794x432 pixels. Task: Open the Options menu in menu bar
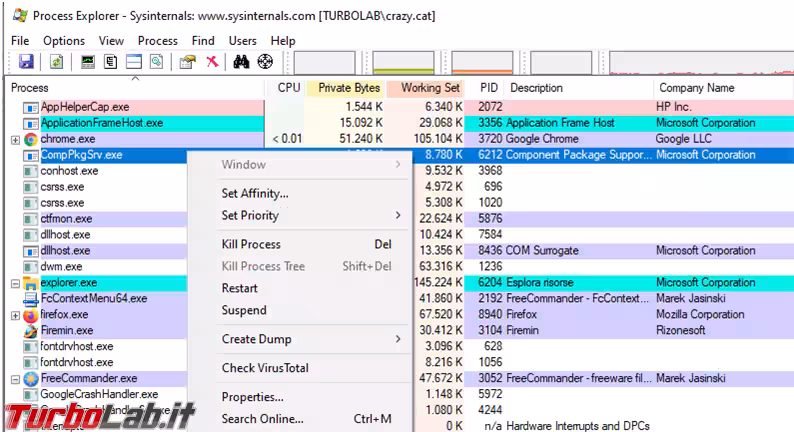(64, 41)
